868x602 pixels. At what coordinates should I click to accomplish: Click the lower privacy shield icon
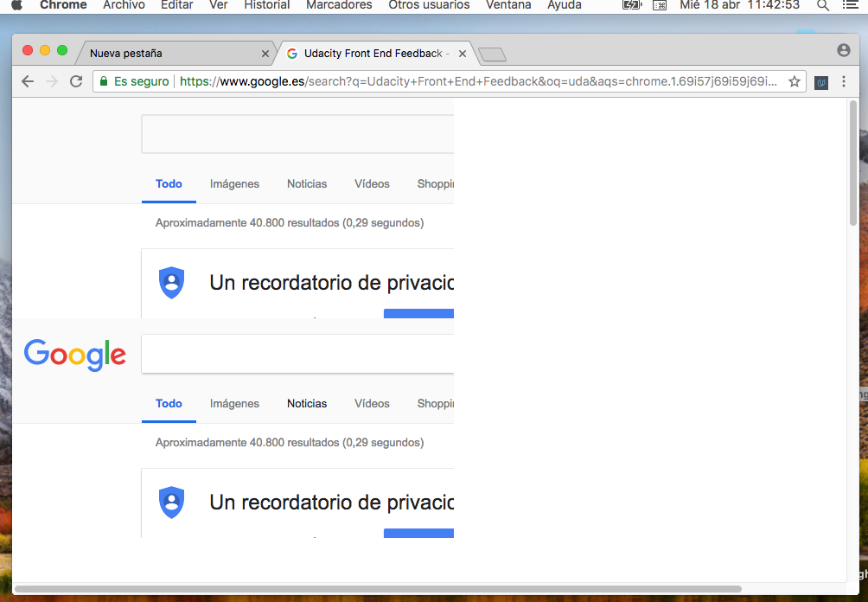pyautogui.click(x=171, y=503)
